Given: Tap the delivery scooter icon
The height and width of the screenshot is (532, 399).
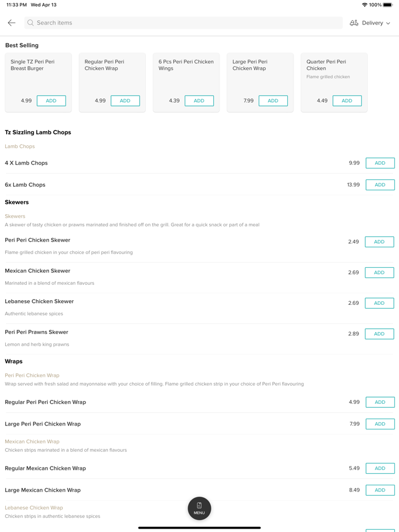Looking at the screenshot, I should point(354,23).
